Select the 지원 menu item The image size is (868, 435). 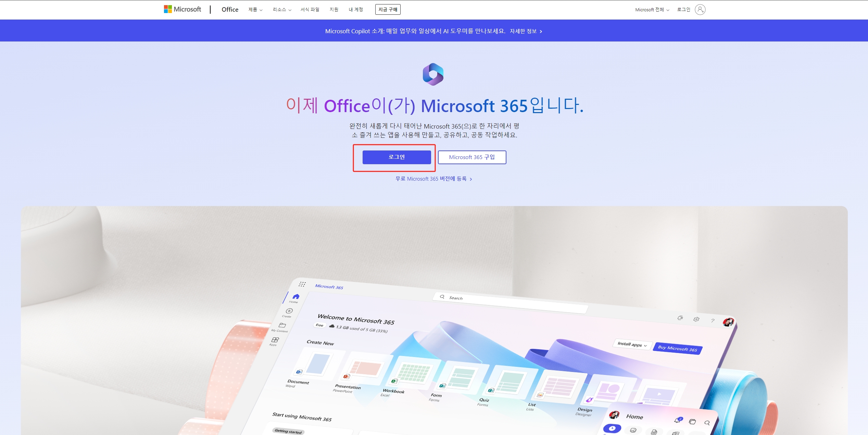point(333,10)
